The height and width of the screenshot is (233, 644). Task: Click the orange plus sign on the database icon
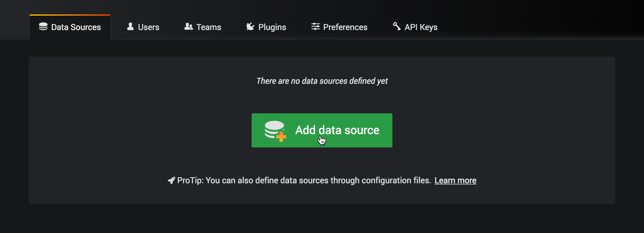point(281,136)
